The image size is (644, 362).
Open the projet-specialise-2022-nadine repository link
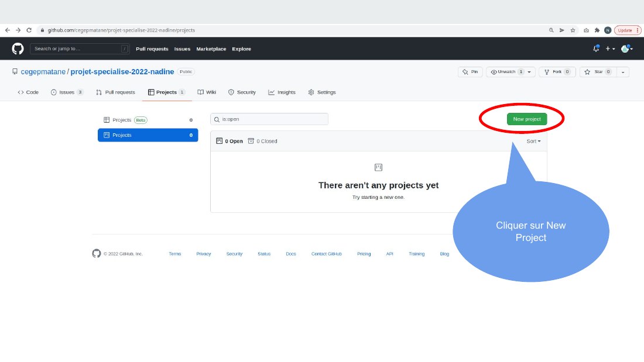click(122, 72)
